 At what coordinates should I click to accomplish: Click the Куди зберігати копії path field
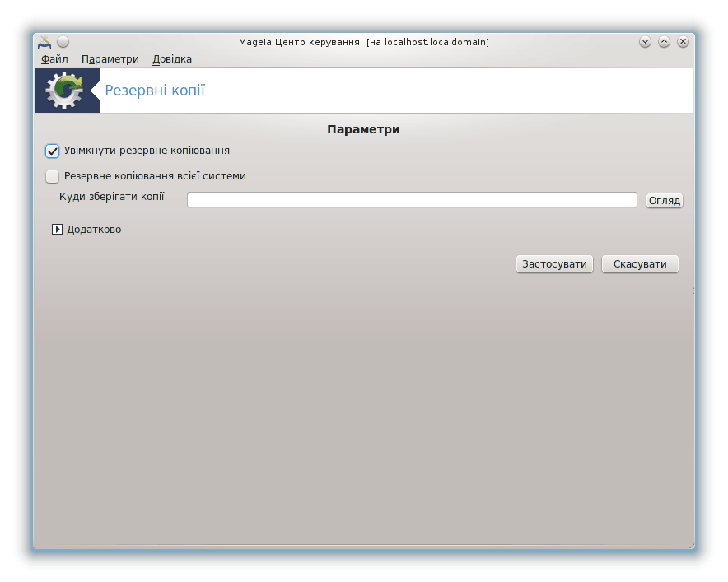[412, 200]
